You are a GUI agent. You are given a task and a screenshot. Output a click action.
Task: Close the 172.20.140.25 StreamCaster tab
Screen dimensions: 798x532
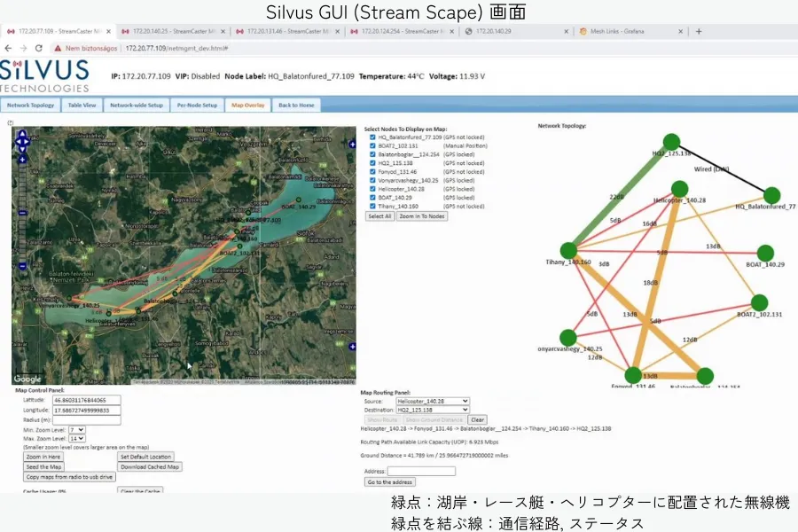point(223,31)
